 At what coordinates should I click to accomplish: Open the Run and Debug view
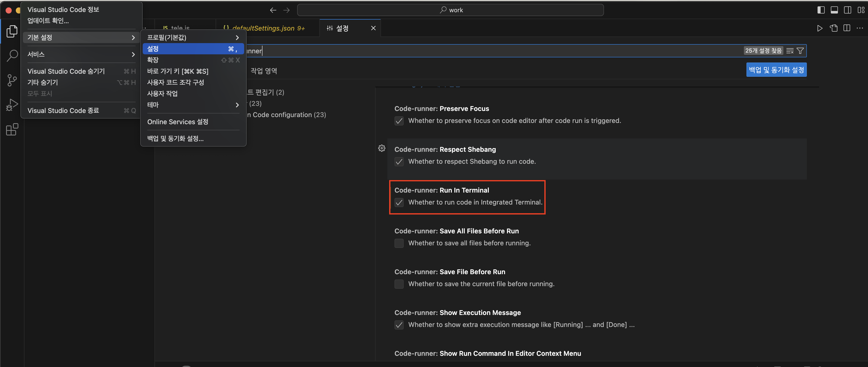pyautogui.click(x=12, y=105)
